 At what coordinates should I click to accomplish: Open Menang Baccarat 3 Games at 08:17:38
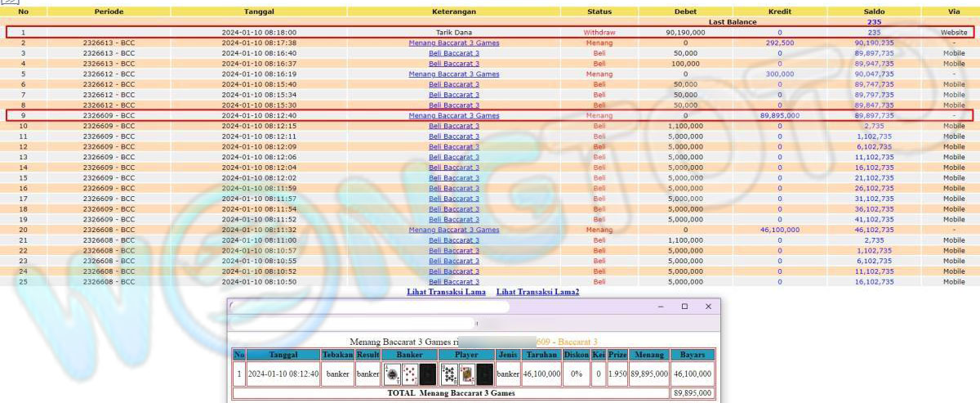453,43
